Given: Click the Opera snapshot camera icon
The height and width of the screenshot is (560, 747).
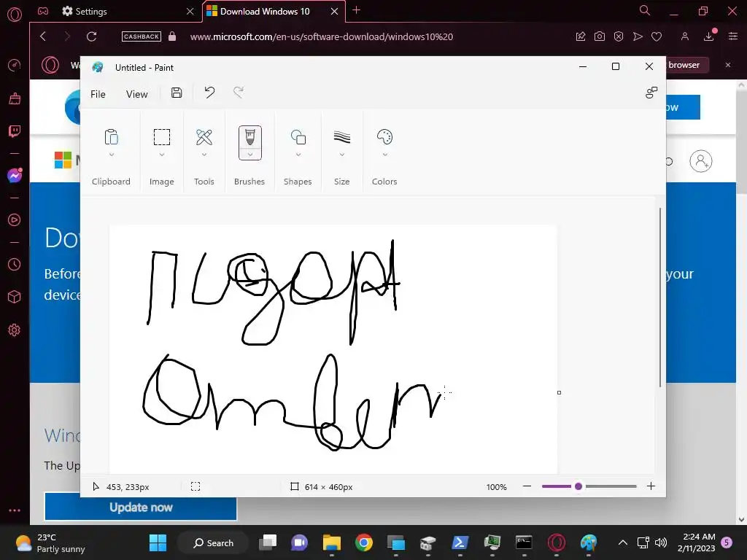Looking at the screenshot, I should point(600,36).
